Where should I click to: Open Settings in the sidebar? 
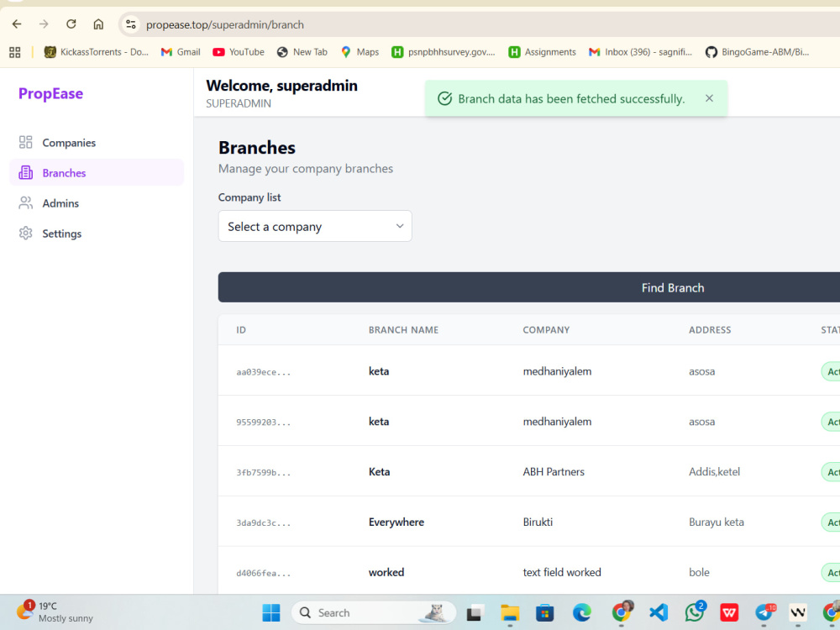(x=97, y=233)
